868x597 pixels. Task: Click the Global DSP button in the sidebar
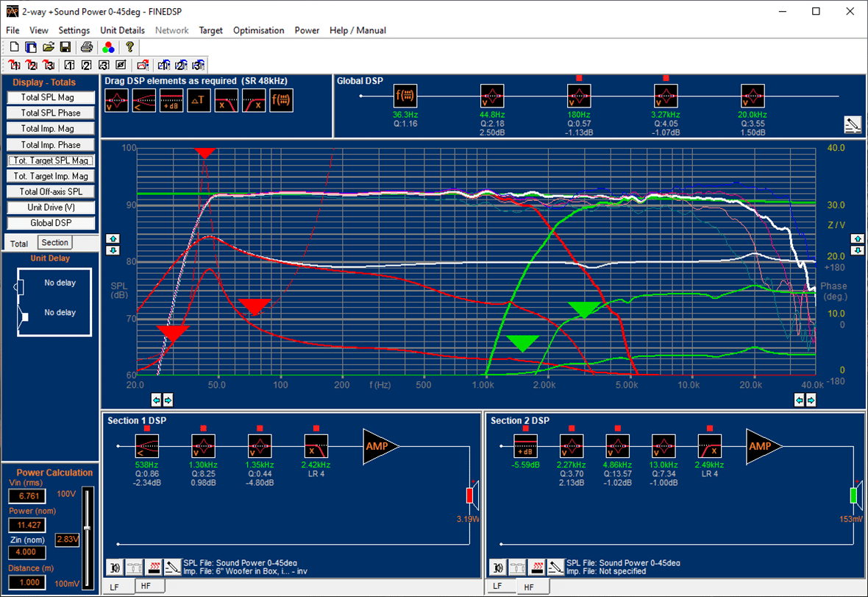[50, 222]
